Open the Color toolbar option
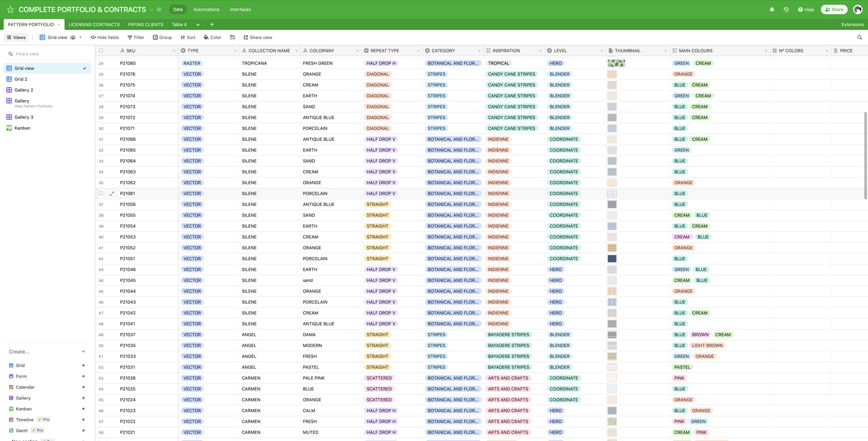Image resolution: width=868 pixels, height=441 pixels. [212, 37]
